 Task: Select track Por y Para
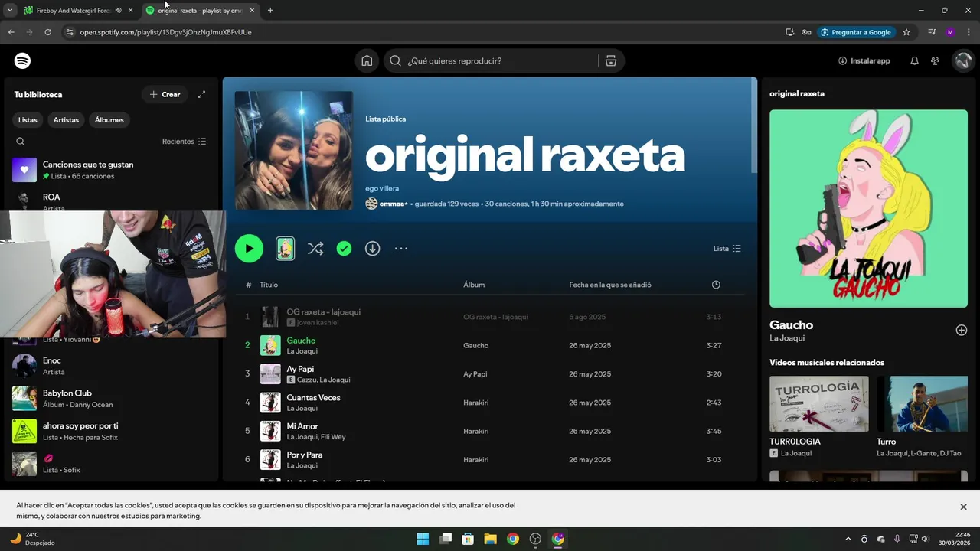(x=304, y=455)
